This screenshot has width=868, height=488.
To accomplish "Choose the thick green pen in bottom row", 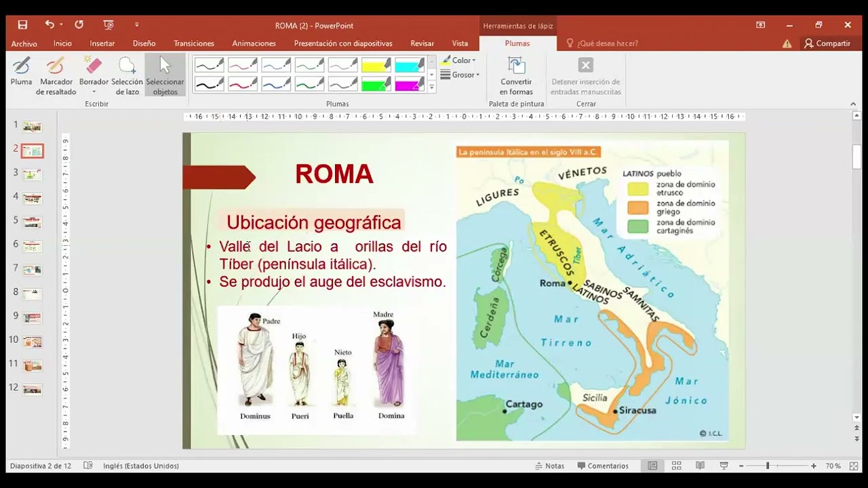I will [309, 84].
